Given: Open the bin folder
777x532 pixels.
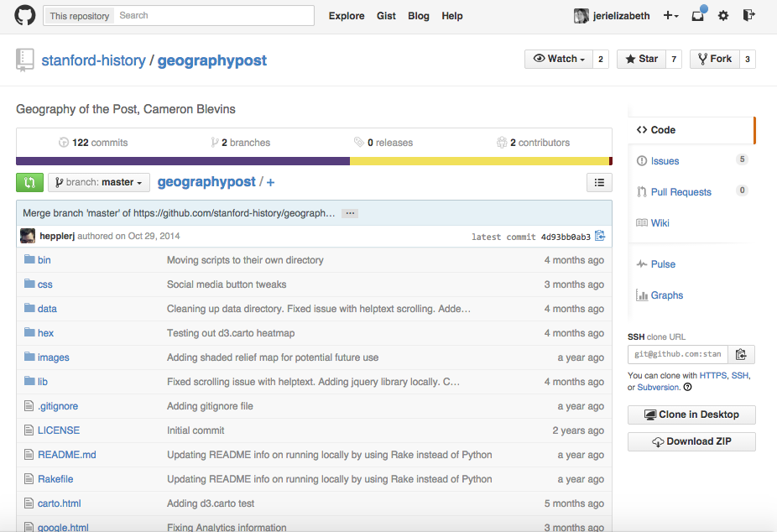Looking at the screenshot, I should pos(44,260).
